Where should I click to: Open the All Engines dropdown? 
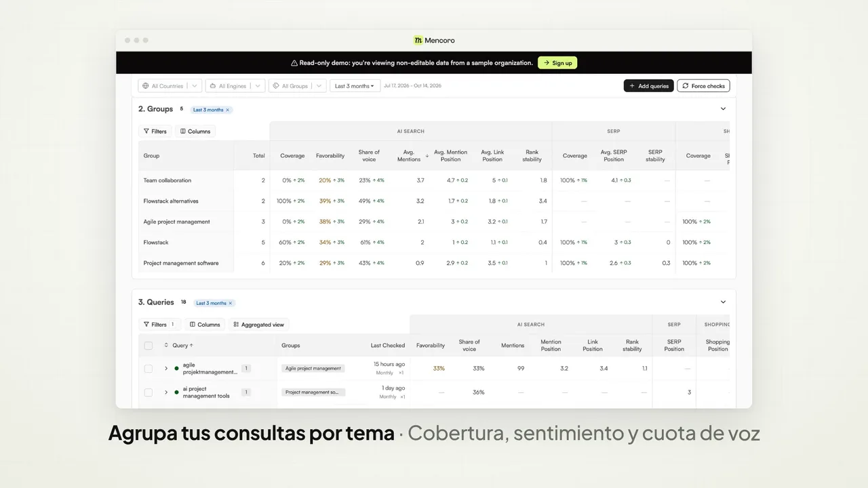pyautogui.click(x=235, y=86)
